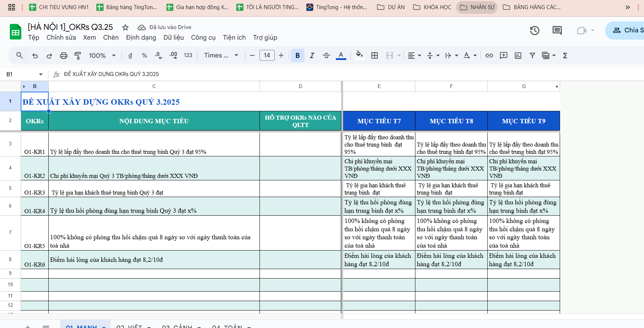
Task: Expand the Name box dropdown arrow
Action: click(41, 74)
